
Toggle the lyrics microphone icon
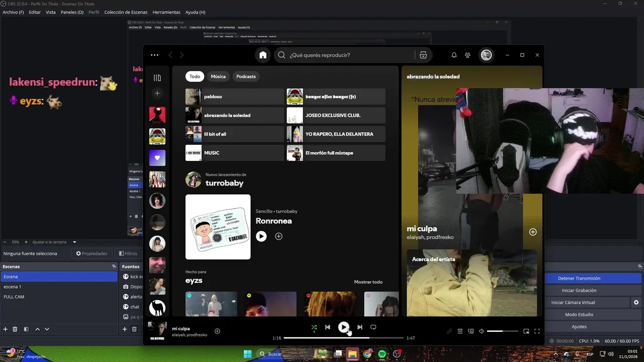click(x=450, y=331)
